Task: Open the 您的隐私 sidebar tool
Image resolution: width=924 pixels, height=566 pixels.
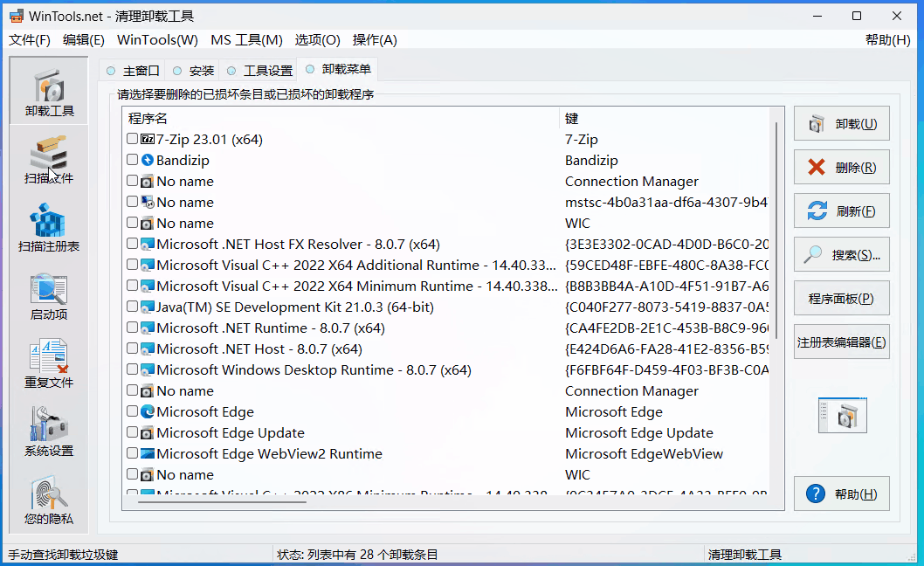Action: point(49,500)
